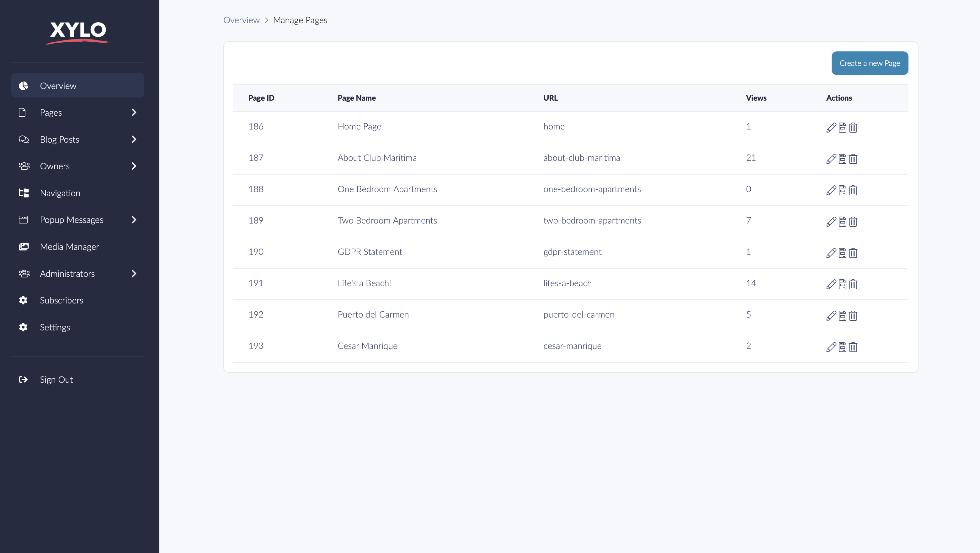
Task: Click the Page Name column header
Action: pos(356,98)
